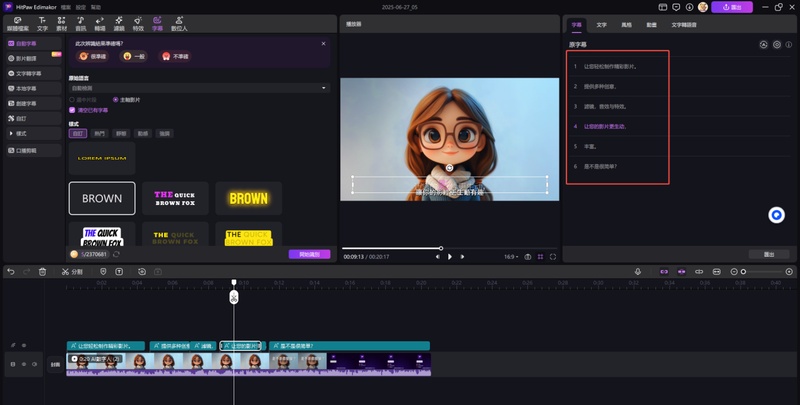Toggle the purple snapping icon in timeline toolbar
This screenshot has width=800, height=405.
pos(682,272)
